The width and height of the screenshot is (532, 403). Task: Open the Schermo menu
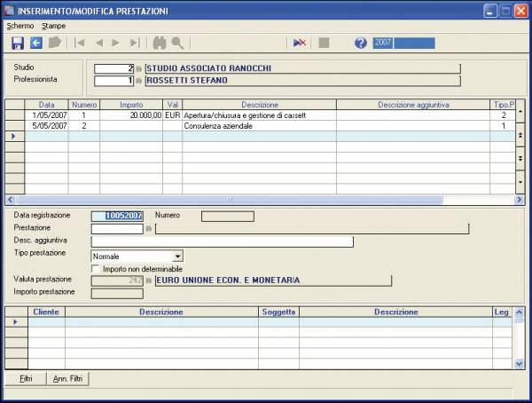click(x=20, y=26)
